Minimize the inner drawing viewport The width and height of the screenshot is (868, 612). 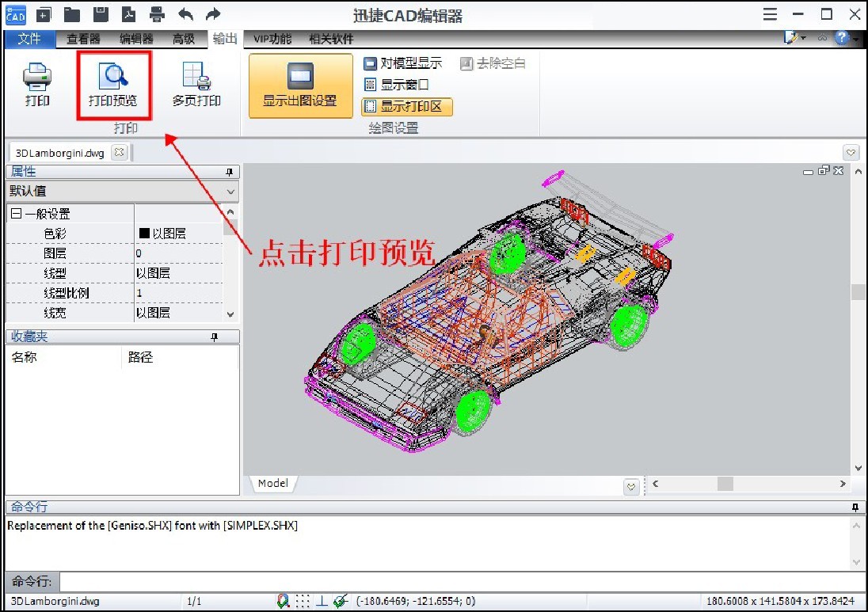pos(809,172)
